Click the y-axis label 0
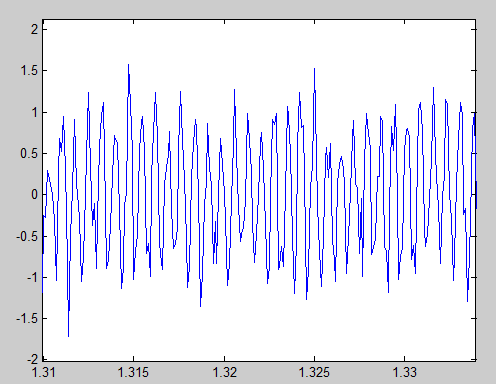This screenshot has height=384, width=496. [x=35, y=195]
